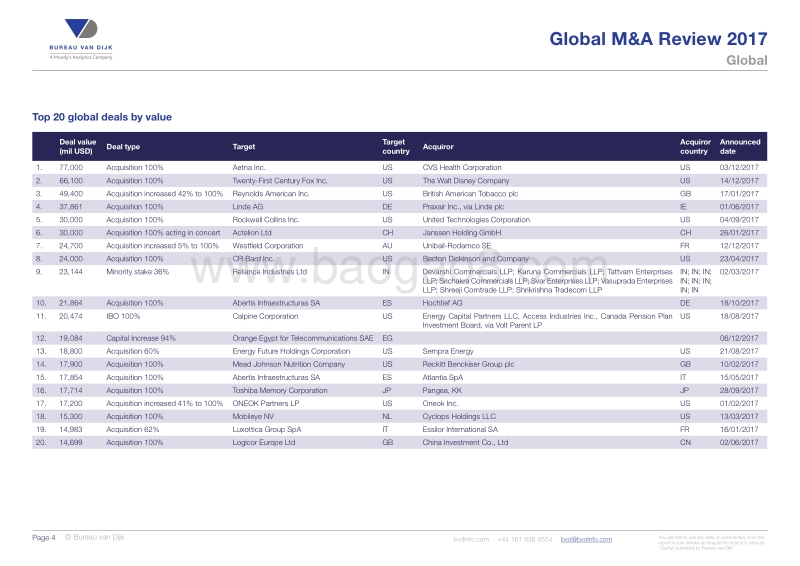The width and height of the screenshot is (800, 566).
Task: Click Reckitt Benckiser Group plc cell
Action: pyautogui.click(x=468, y=364)
